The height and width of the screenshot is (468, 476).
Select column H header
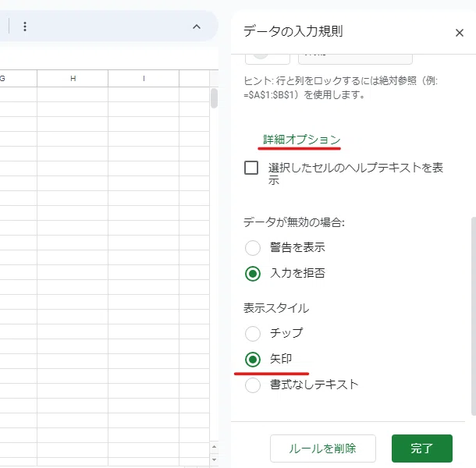(x=73, y=79)
